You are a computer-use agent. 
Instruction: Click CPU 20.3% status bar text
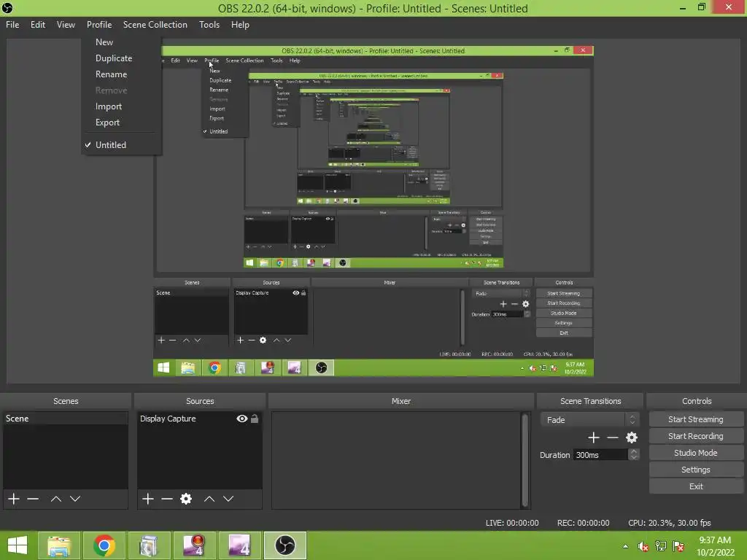[x=669, y=523]
